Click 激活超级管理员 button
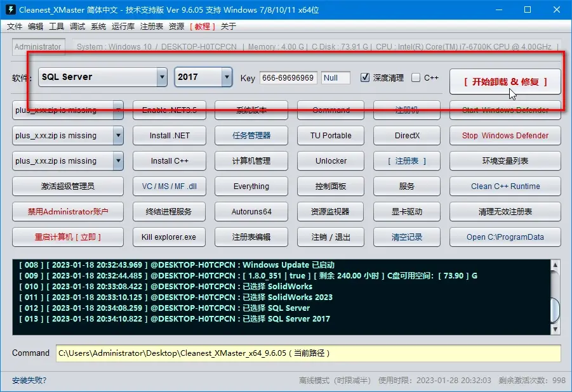The width and height of the screenshot is (572, 392). tap(67, 186)
